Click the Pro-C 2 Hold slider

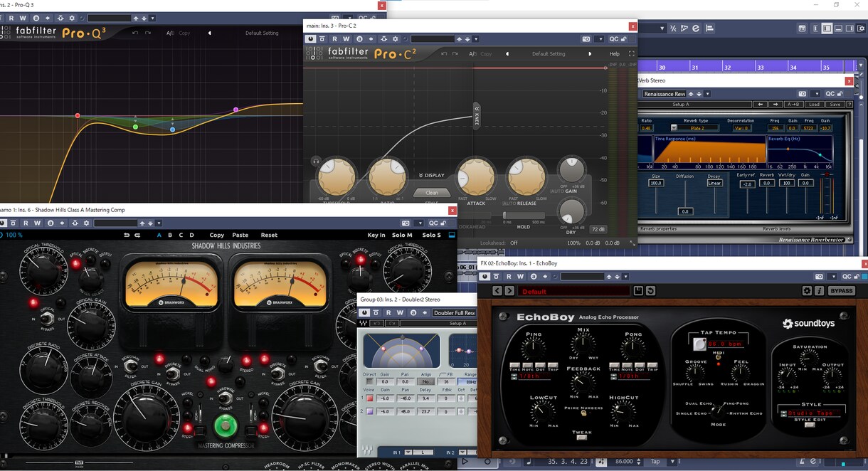(524, 215)
